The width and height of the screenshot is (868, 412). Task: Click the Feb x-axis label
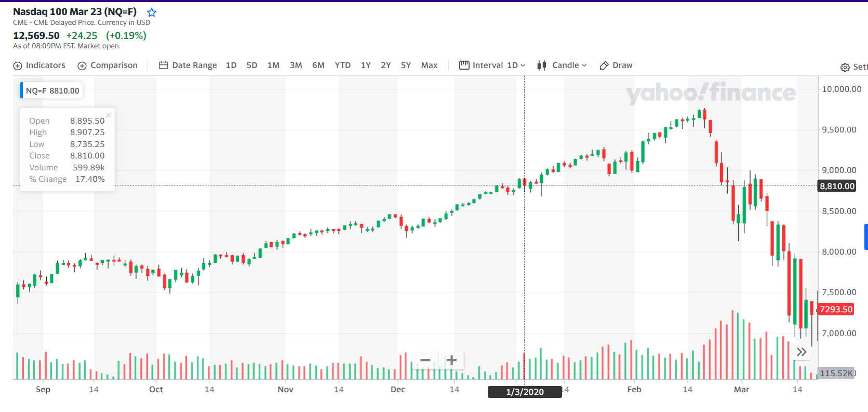(634, 389)
